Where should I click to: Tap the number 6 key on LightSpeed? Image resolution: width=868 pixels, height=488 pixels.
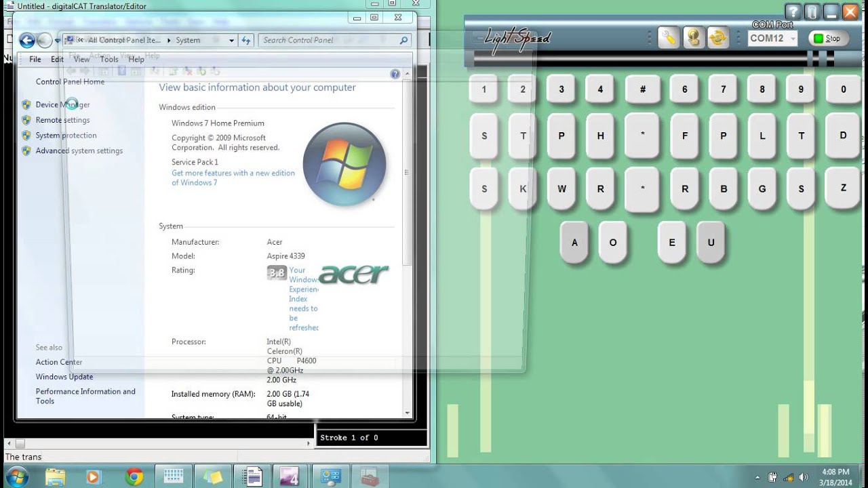684,89
